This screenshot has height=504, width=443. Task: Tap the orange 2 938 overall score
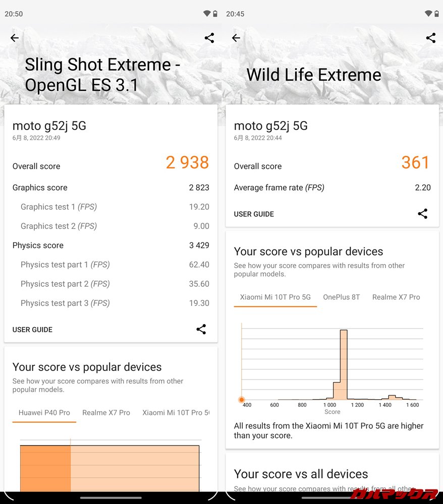pos(187,163)
